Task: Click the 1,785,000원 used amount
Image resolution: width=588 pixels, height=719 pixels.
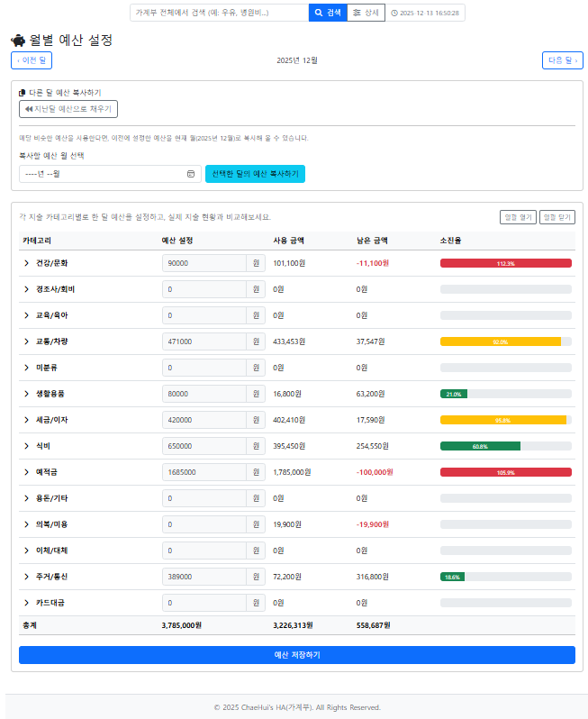Action: pyautogui.click(x=292, y=472)
